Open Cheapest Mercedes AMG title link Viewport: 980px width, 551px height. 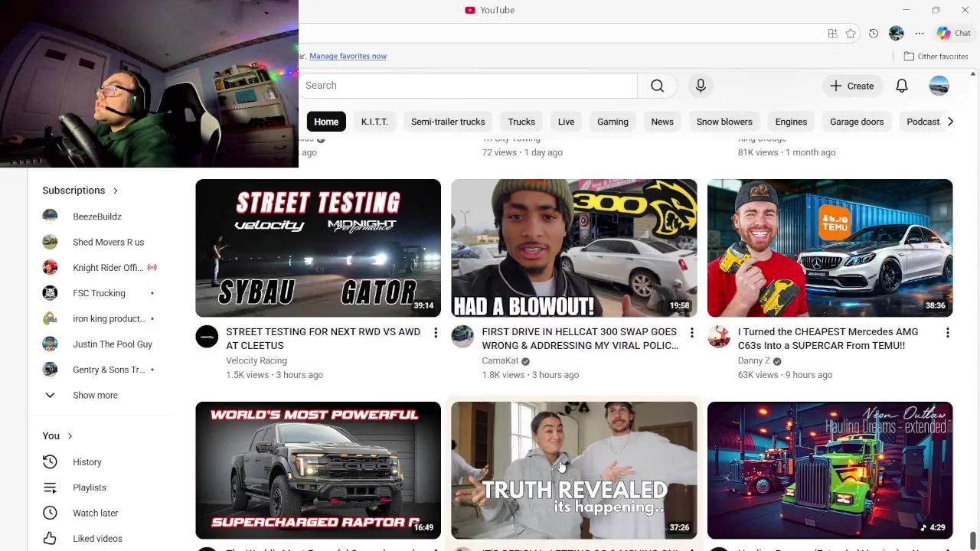click(x=828, y=338)
